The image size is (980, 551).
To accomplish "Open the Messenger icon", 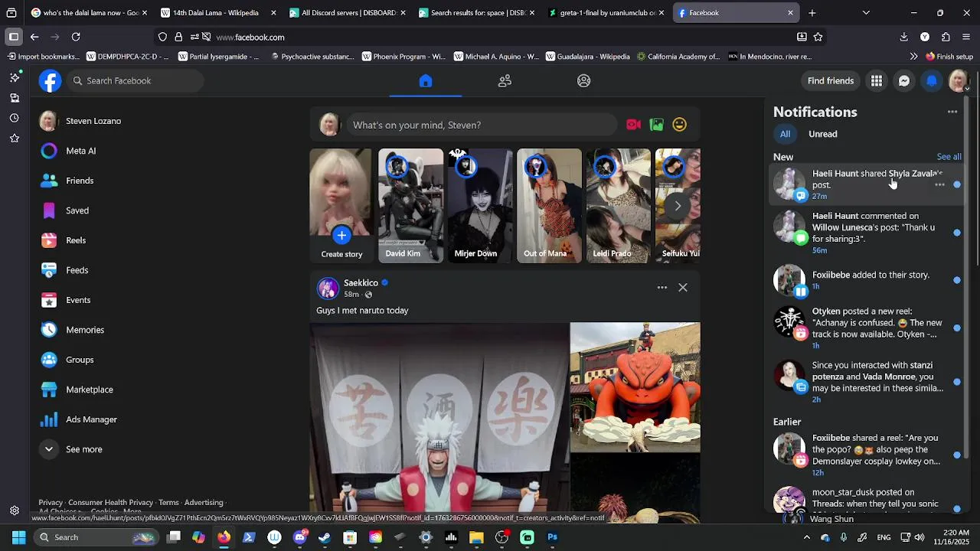I will click(x=904, y=81).
